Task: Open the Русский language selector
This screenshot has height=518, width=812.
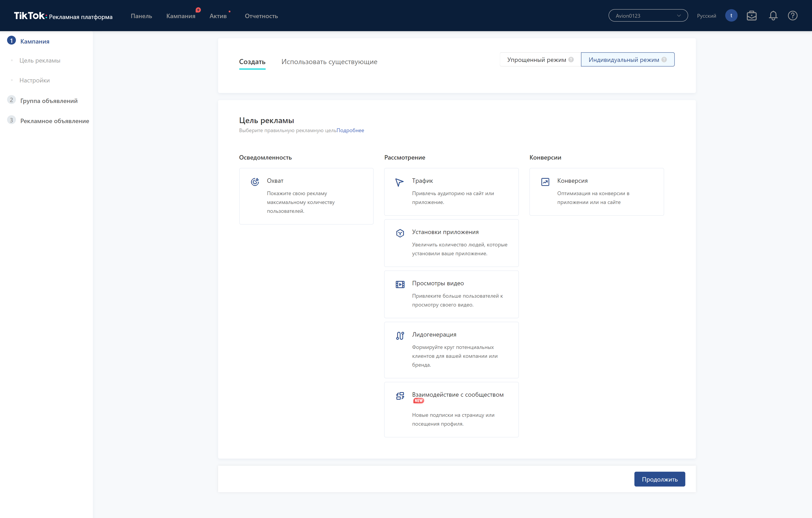Action: point(706,16)
